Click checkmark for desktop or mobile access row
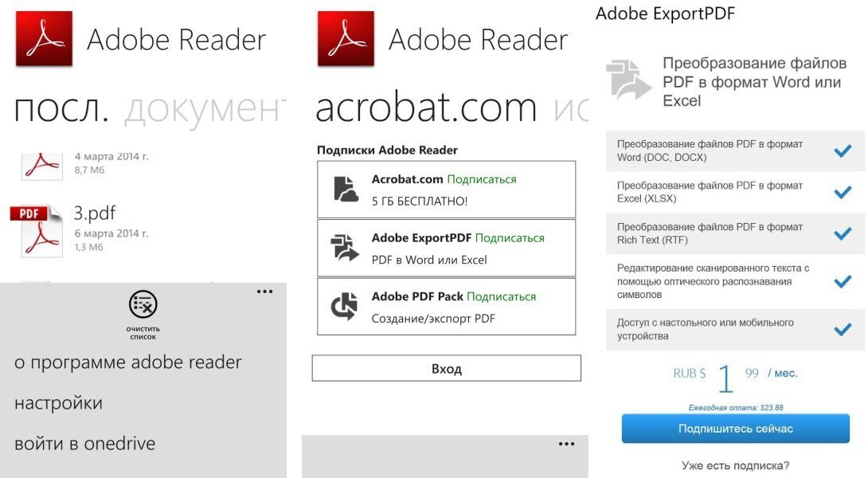868x478 pixels. (x=843, y=330)
